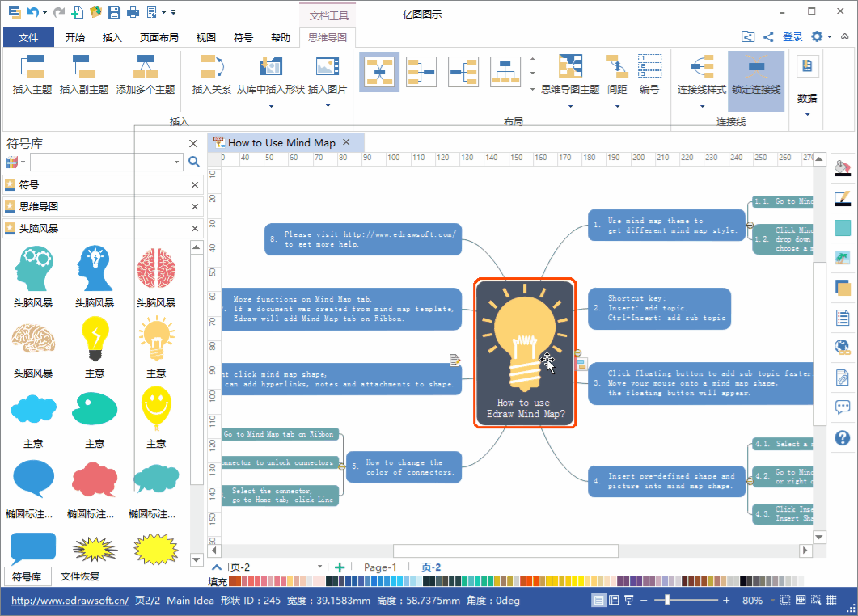Switch to the Page-1 page tab
Image resolution: width=858 pixels, height=616 pixels.
[380, 567]
